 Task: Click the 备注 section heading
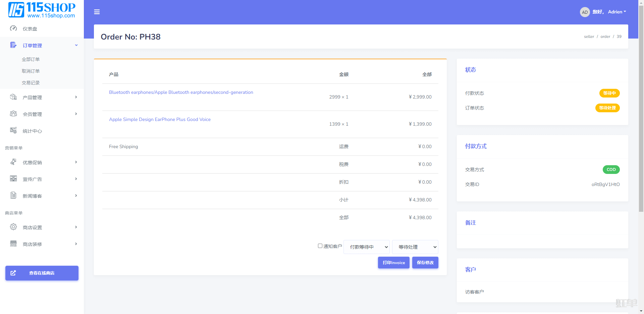(470, 223)
